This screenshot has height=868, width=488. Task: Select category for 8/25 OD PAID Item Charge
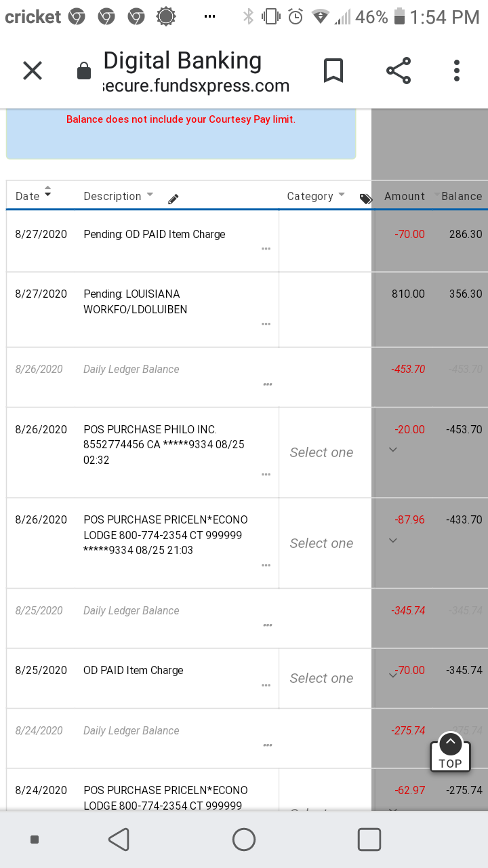pyautogui.click(x=321, y=678)
